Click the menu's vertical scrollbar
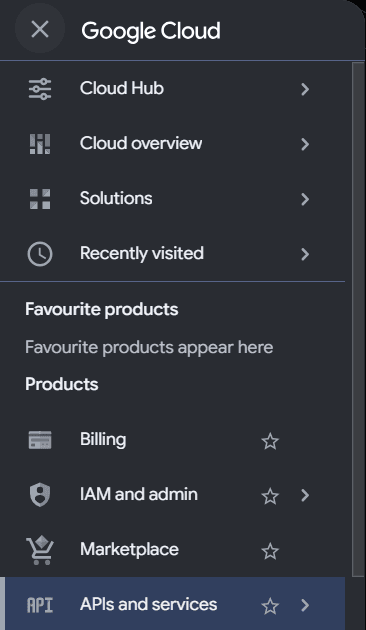Viewport: 366px width, 630px height. click(358, 319)
